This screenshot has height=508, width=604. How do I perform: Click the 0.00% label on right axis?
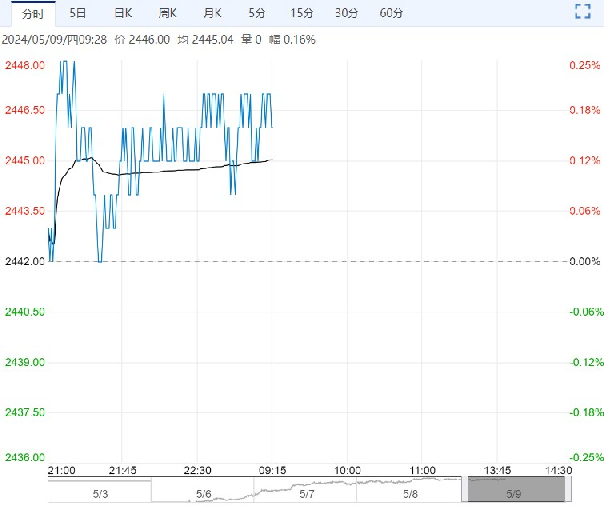(584, 262)
